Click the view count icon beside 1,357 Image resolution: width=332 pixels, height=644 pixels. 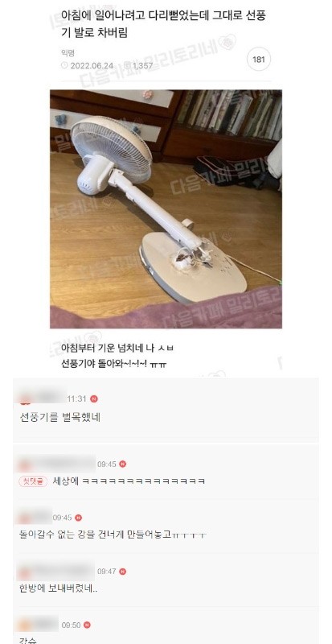tap(127, 65)
